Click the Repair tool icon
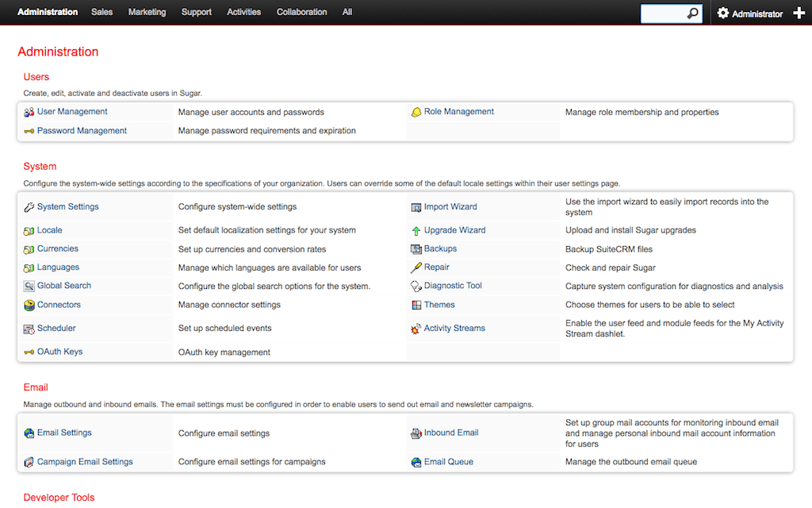 416,268
